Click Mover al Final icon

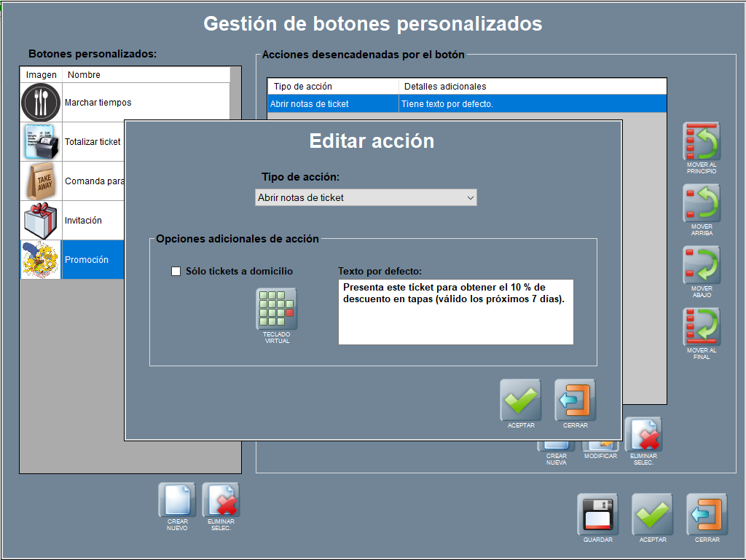[x=701, y=328]
